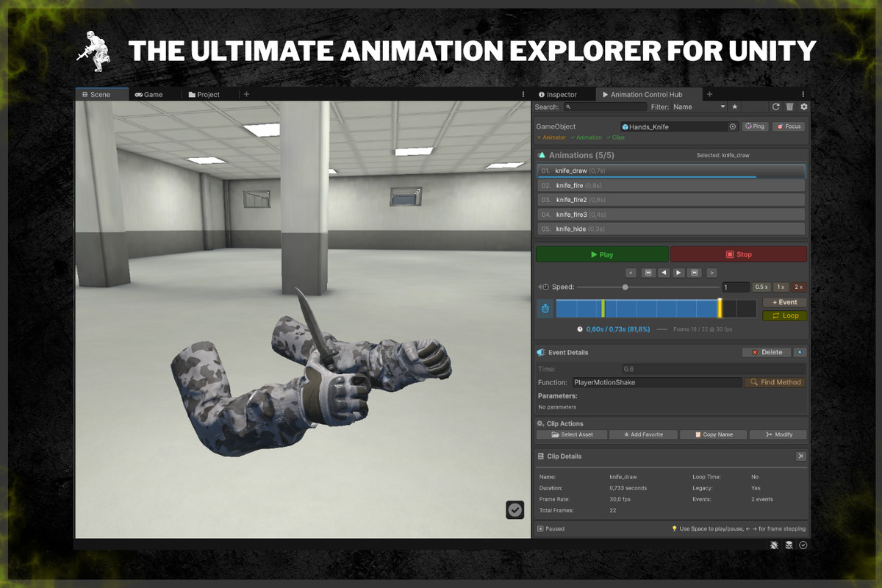Select the 2x speed preset
The width and height of the screenshot is (882, 588).
(798, 287)
